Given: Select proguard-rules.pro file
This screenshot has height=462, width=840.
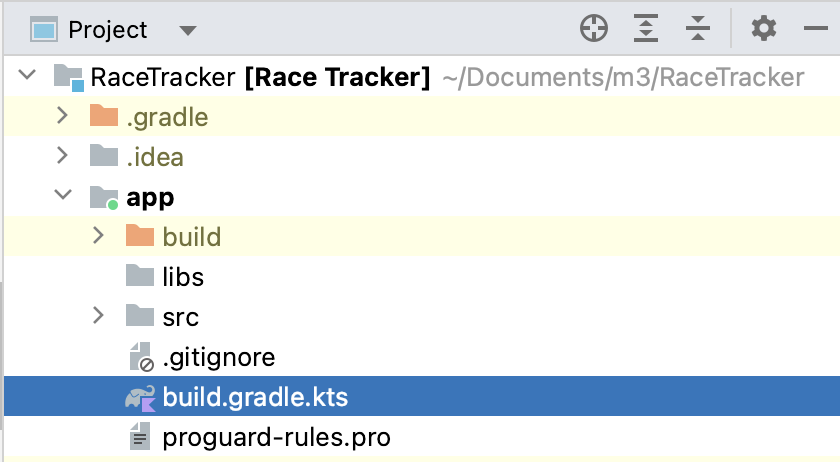Looking at the screenshot, I should 276,437.
